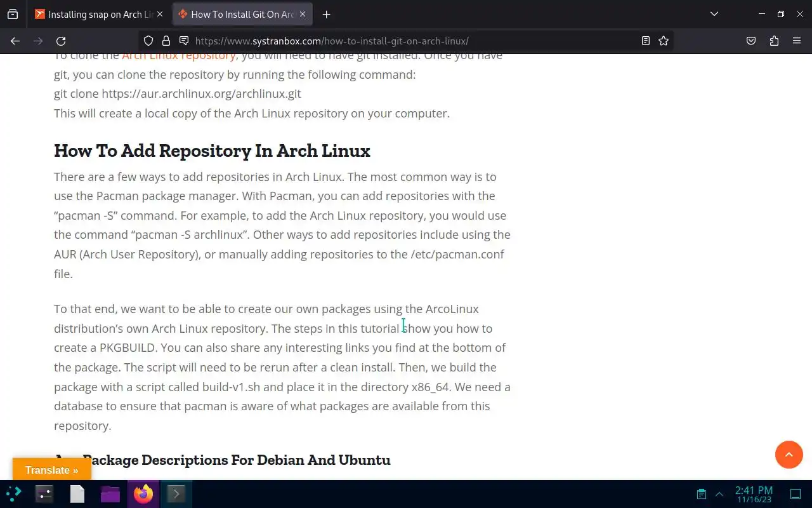Go forward one page
The height and width of the screenshot is (508, 812).
point(38,41)
